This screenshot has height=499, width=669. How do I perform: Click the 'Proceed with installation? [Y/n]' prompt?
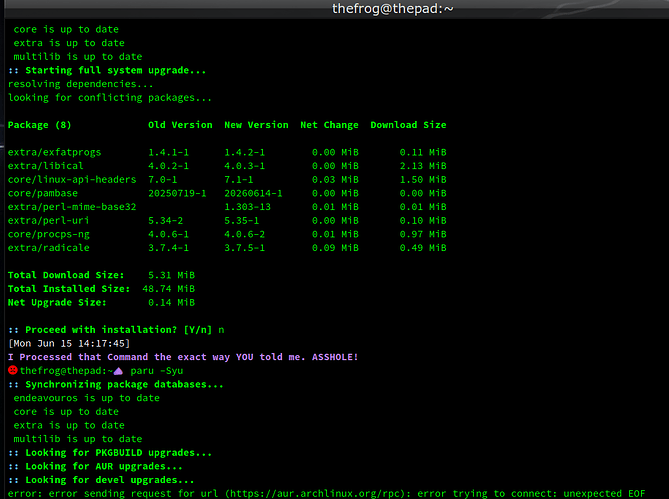[110, 330]
